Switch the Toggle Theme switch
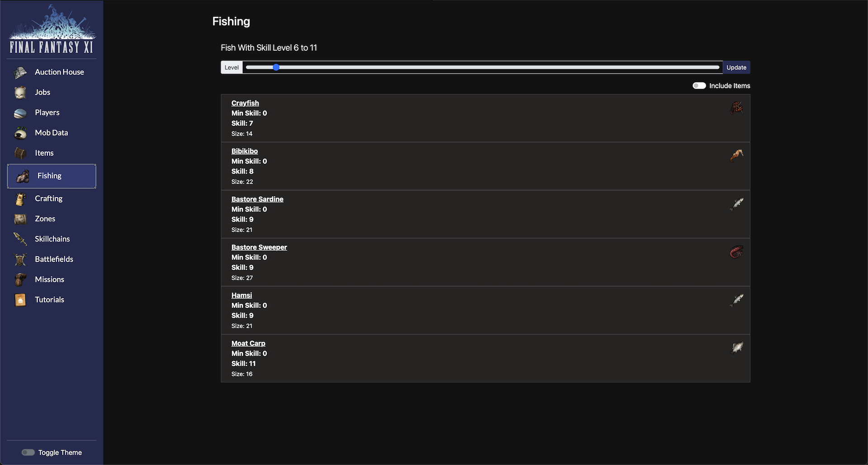The image size is (868, 465). click(28, 452)
